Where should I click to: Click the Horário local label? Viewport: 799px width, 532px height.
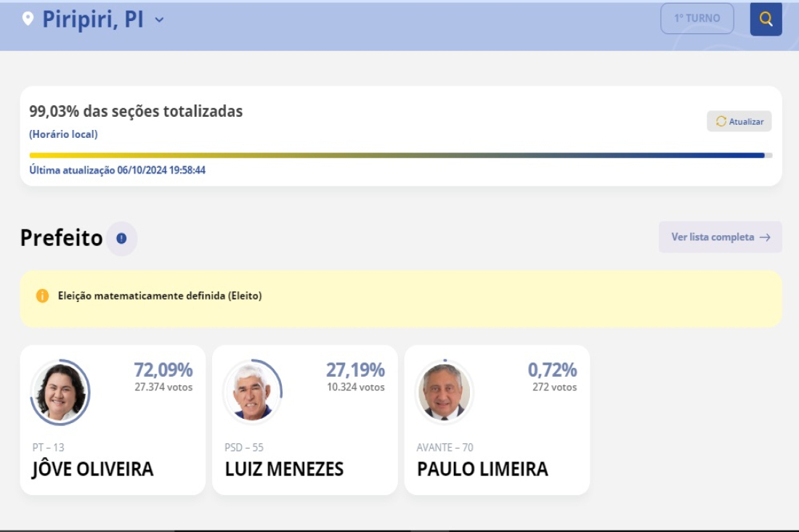coord(63,134)
